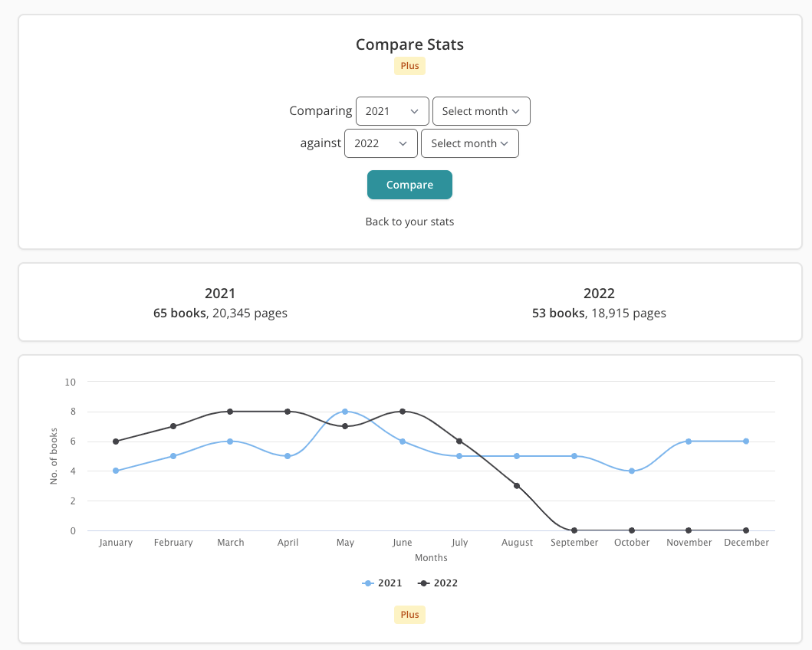Click the 2021 December data point at 6
The height and width of the screenshot is (650, 812).
746,442
